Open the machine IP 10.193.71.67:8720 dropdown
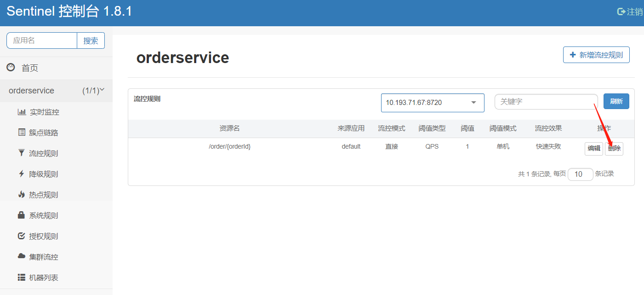 pos(433,103)
